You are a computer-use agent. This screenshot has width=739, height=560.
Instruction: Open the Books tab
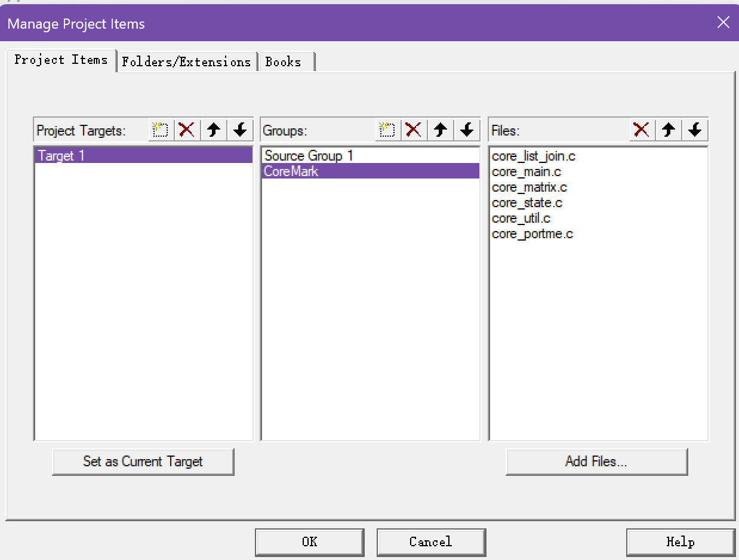click(285, 62)
